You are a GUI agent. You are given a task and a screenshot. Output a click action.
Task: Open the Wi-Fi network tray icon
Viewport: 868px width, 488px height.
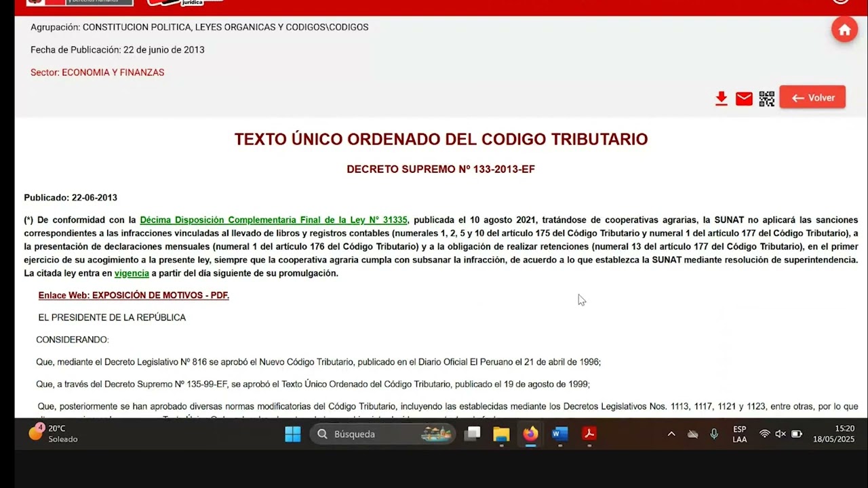tap(764, 434)
